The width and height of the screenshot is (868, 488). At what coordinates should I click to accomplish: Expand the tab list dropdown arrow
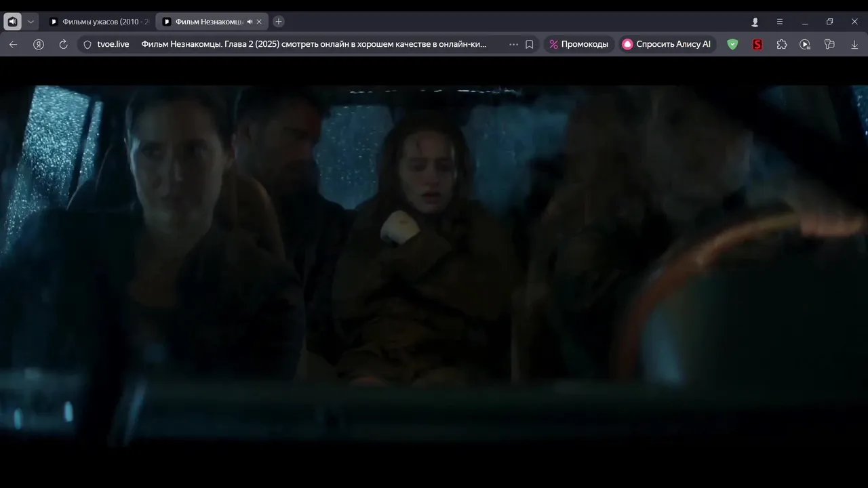coord(31,22)
